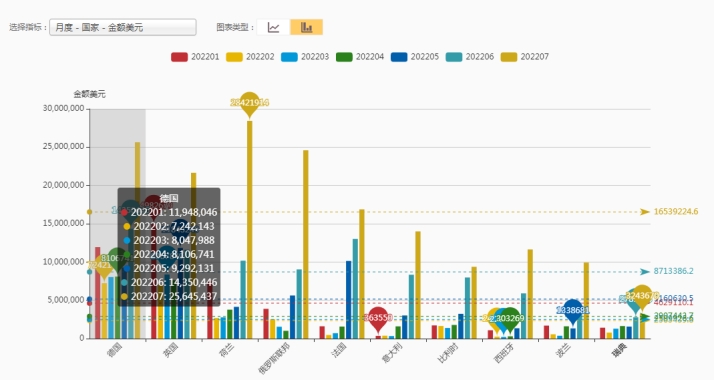The height and width of the screenshot is (381, 715).
Task: Hide the 202205 legend series
Action: click(415, 57)
